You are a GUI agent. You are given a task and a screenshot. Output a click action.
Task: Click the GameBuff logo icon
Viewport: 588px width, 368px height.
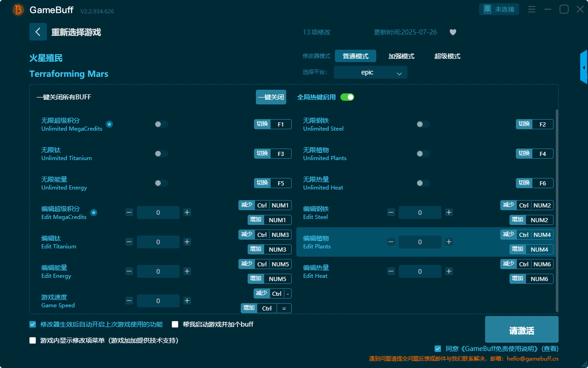(x=18, y=10)
